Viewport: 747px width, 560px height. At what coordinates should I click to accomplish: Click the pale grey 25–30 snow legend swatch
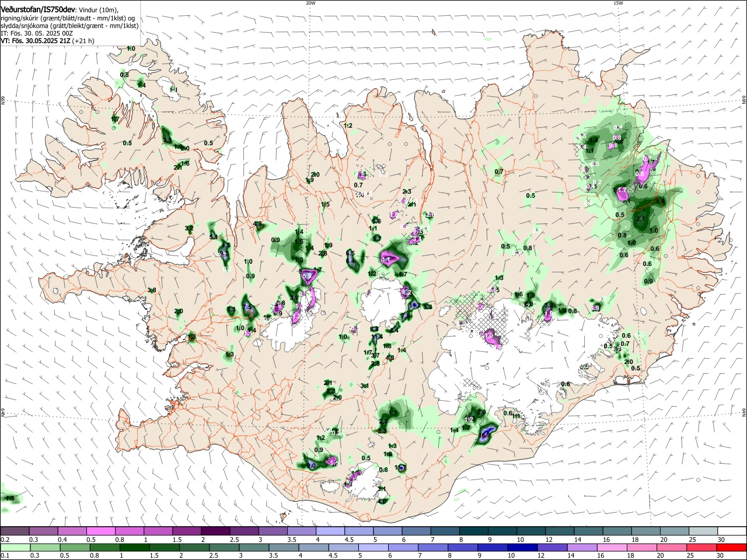[702, 531]
